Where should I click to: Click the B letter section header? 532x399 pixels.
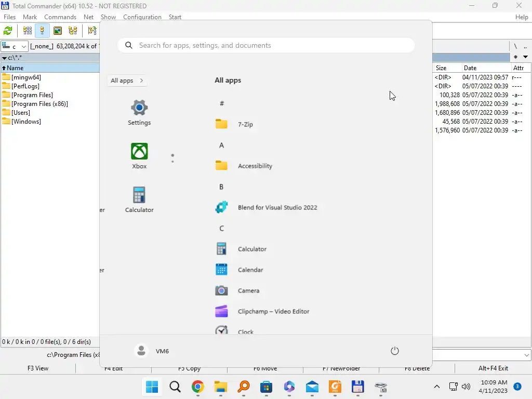point(221,187)
